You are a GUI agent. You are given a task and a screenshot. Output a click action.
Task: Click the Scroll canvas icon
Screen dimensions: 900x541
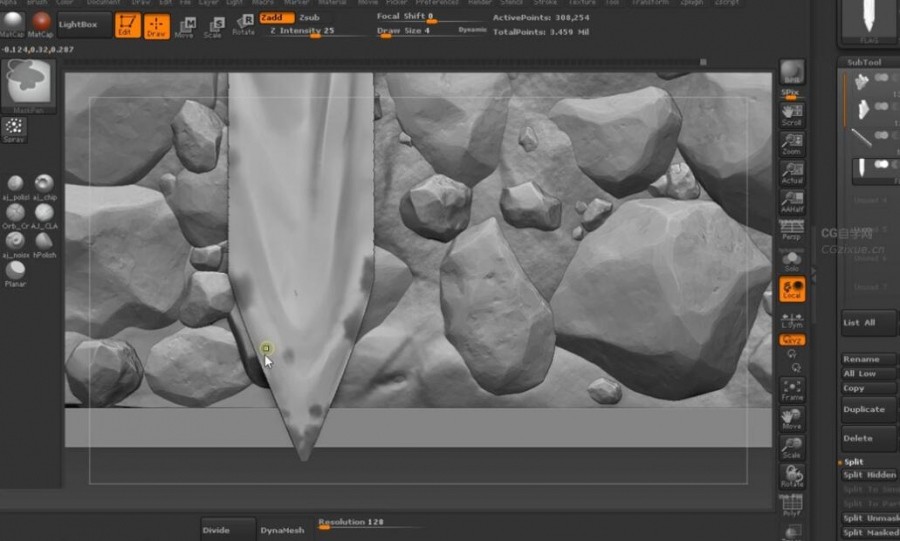(x=792, y=115)
